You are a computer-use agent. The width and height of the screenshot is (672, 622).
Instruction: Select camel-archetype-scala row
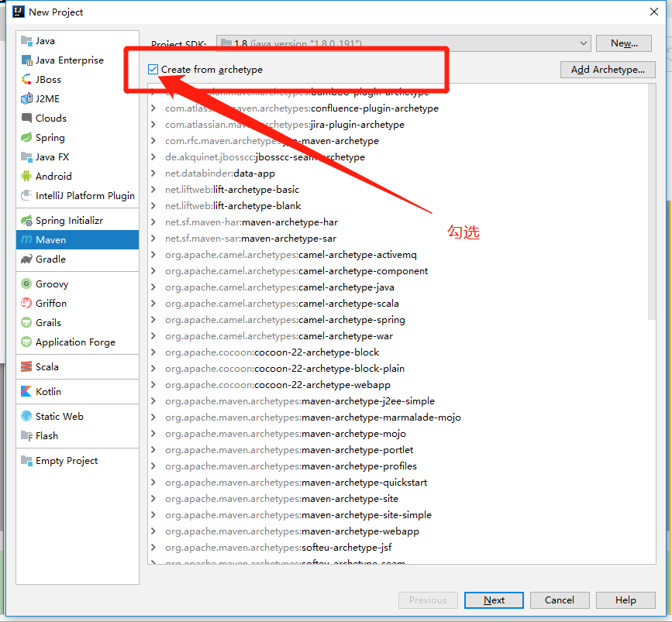pyautogui.click(x=401, y=304)
